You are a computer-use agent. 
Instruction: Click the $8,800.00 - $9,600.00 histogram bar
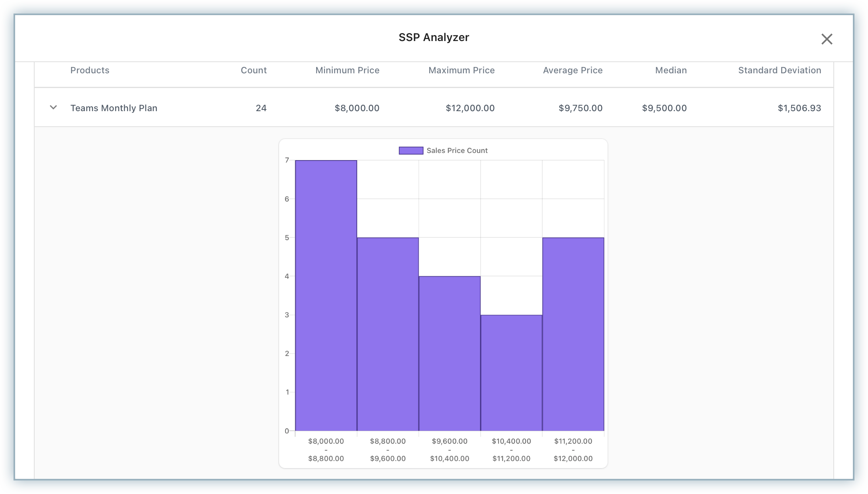click(388, 334)
